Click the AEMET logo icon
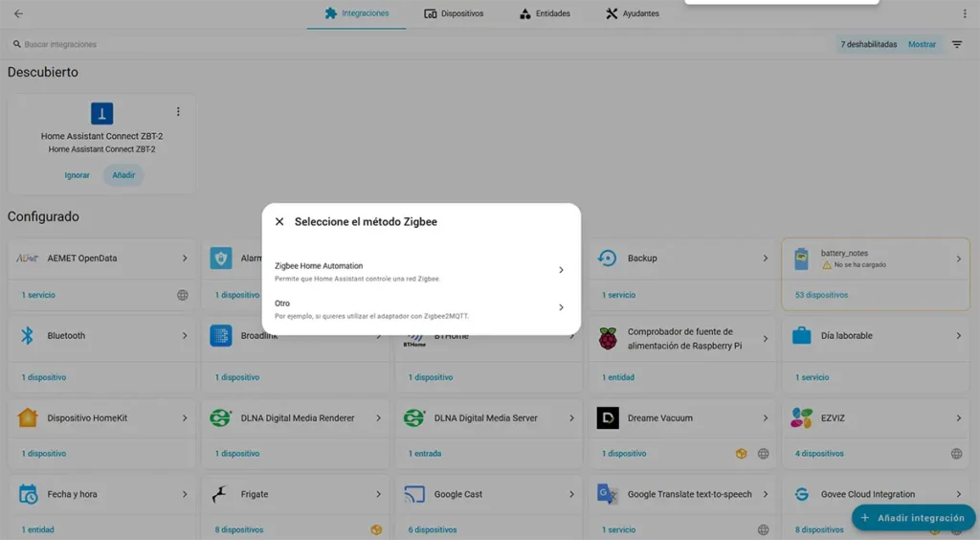The height and width of the screenshot is (540, 980). point(28,259)
